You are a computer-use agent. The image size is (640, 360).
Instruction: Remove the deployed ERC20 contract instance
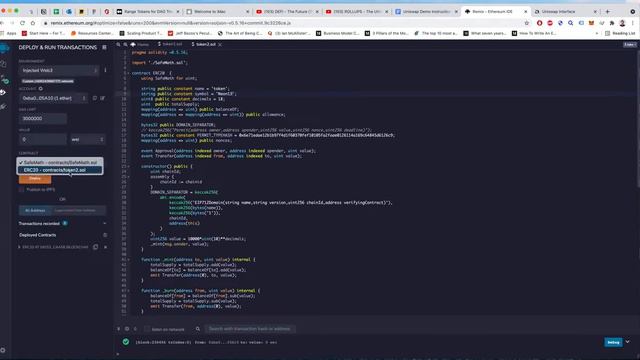click(105, 247)
